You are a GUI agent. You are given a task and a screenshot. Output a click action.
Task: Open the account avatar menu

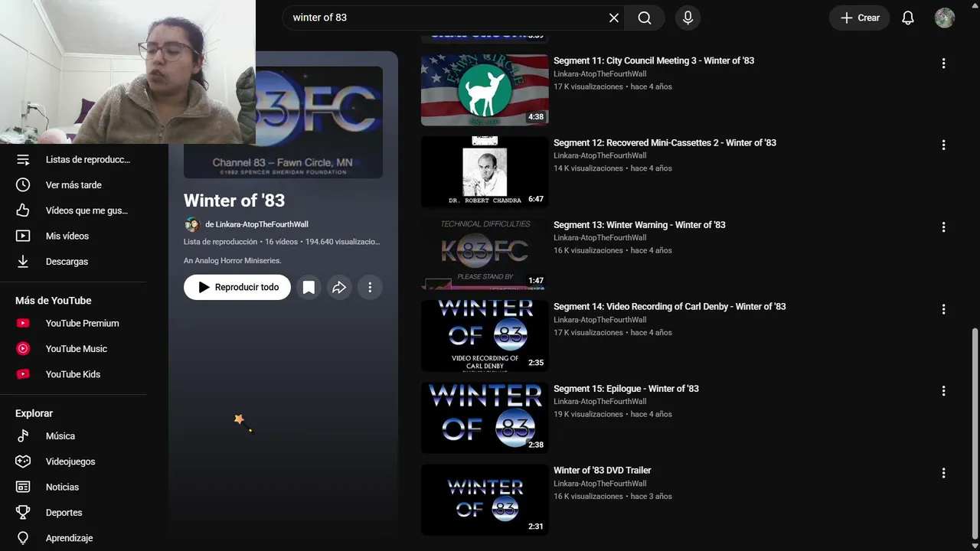[x=945, y=18]
